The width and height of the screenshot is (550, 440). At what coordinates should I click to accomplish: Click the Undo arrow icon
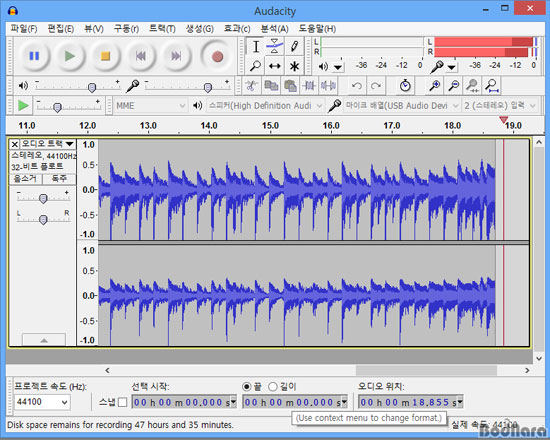tap(357, 86)
